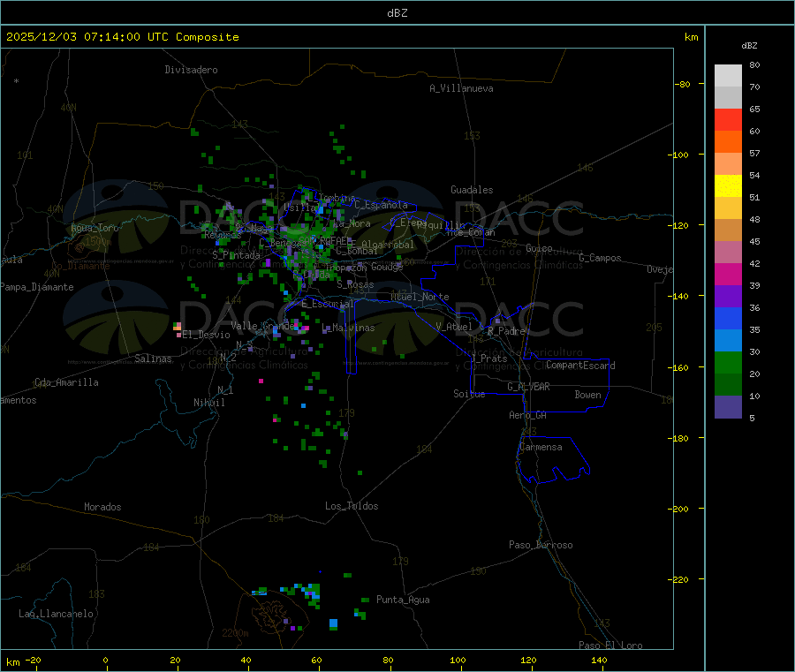Click the Pampa_Diamante map label
This screenshot has height=672, width=795.
pos(37,287)
